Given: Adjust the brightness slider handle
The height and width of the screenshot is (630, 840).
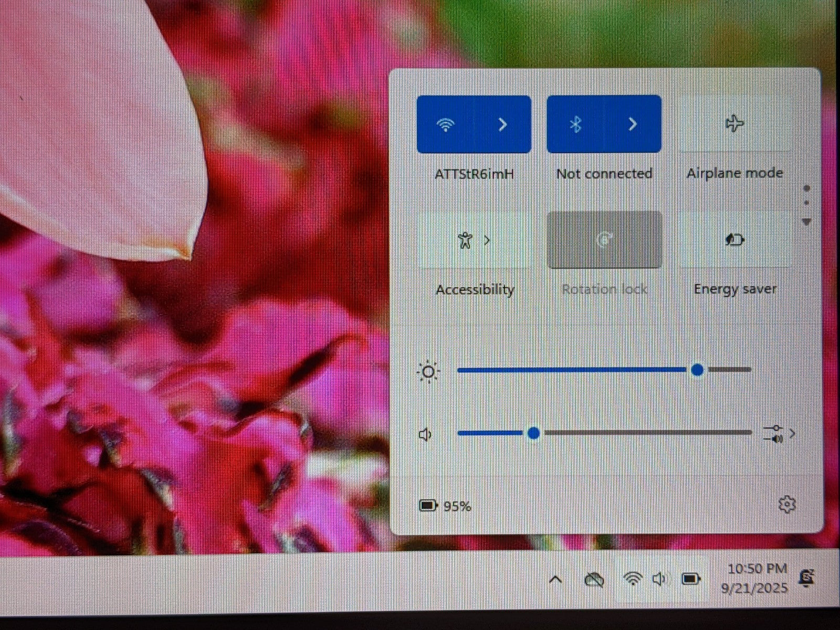Looking at the screenshot, I should click(697, 370).
